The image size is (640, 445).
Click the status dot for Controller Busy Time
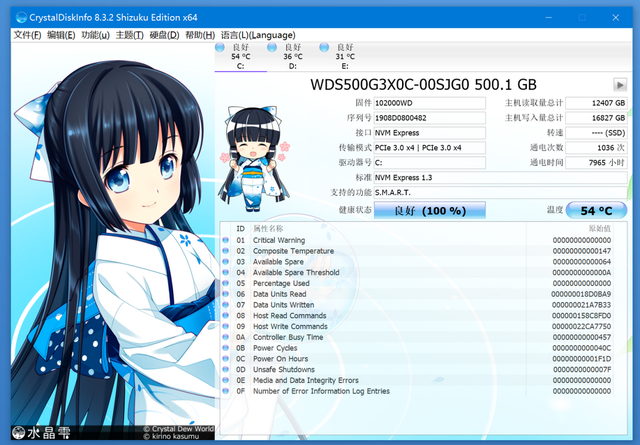pyautogui.click(x=225, y=337)
